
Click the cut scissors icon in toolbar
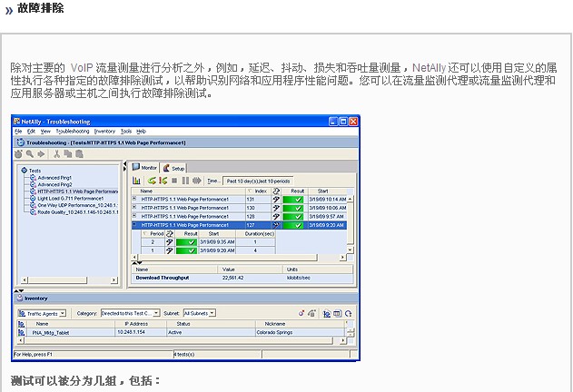(x=56, y=154)
